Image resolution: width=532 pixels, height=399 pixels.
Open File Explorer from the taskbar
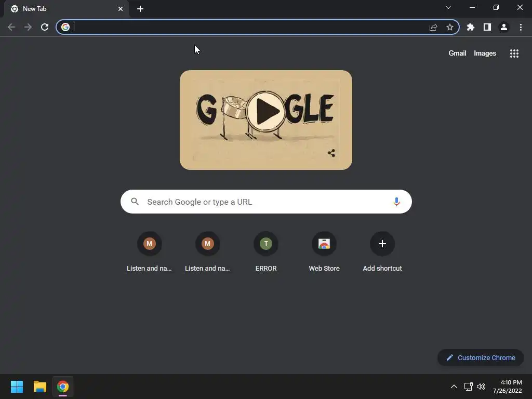pyautogui.click(x=39, y=387)
